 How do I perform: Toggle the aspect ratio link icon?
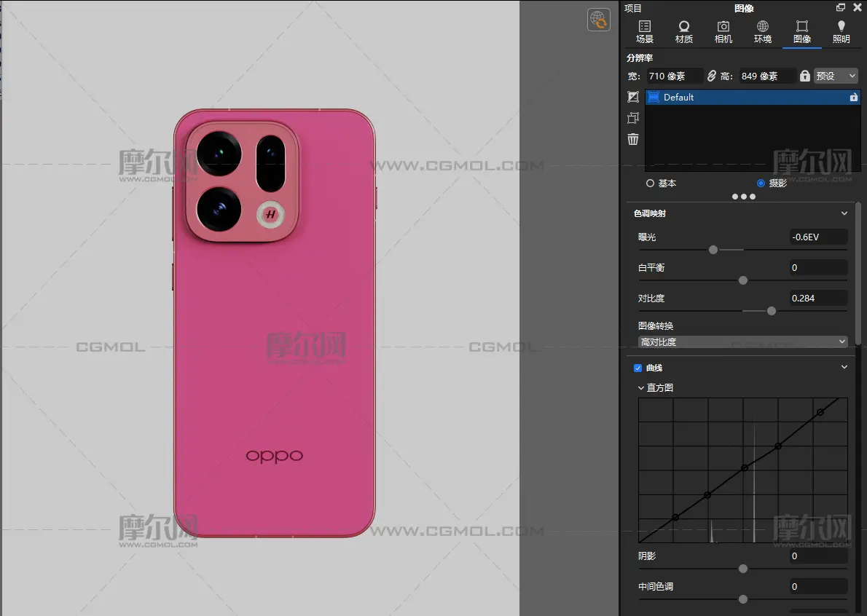click(712, 76)
